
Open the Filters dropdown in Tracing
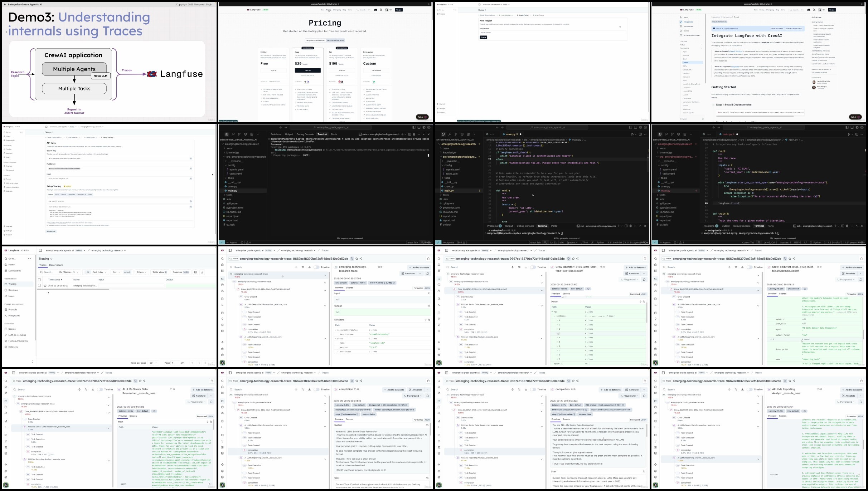pyautogui.click(x=141, y=272)
